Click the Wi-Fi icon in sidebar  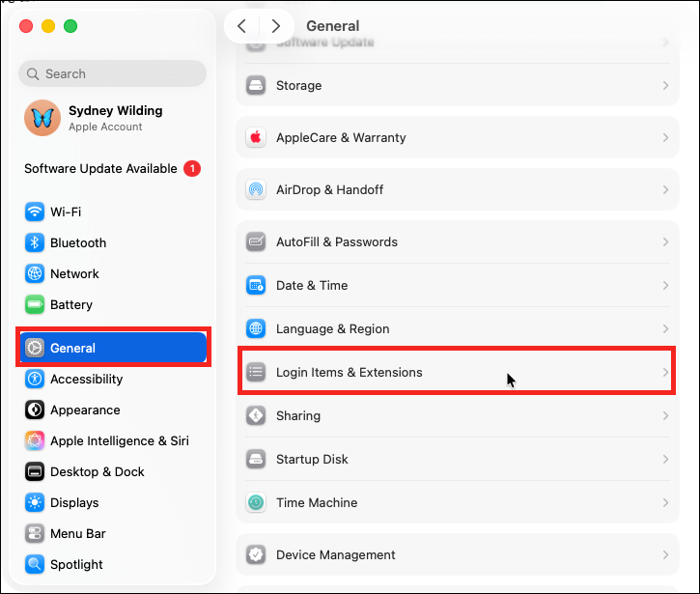pyautogui.click(x=35, y=212)
